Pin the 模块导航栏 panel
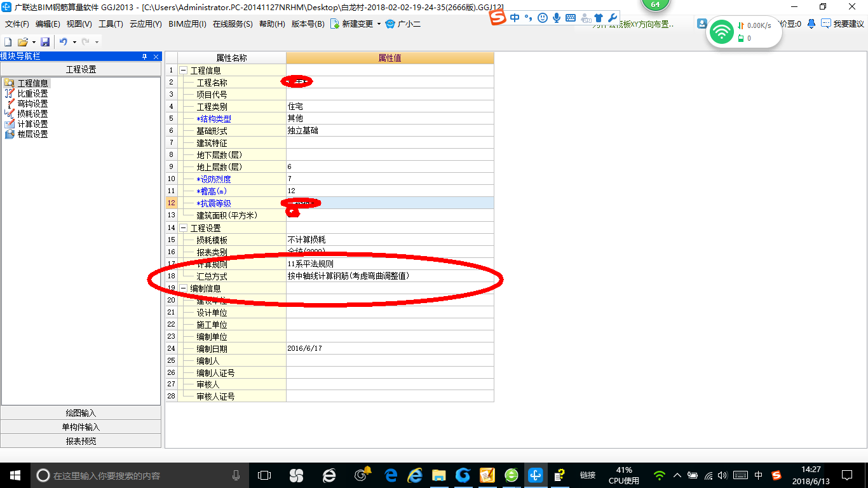This screenshot has height=488, width=868. (x=144, y=57)
